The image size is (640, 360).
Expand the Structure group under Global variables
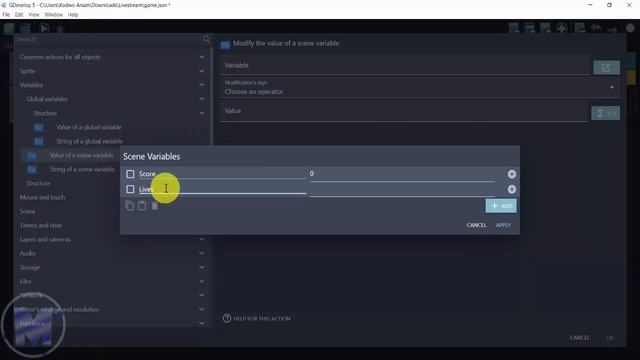click(x=202, y=113)
